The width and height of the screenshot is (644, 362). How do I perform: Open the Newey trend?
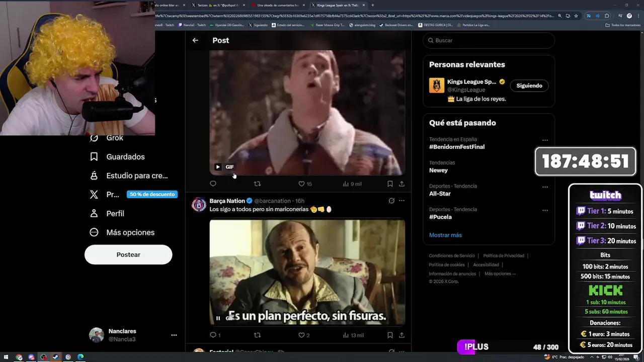pos(438,170)
